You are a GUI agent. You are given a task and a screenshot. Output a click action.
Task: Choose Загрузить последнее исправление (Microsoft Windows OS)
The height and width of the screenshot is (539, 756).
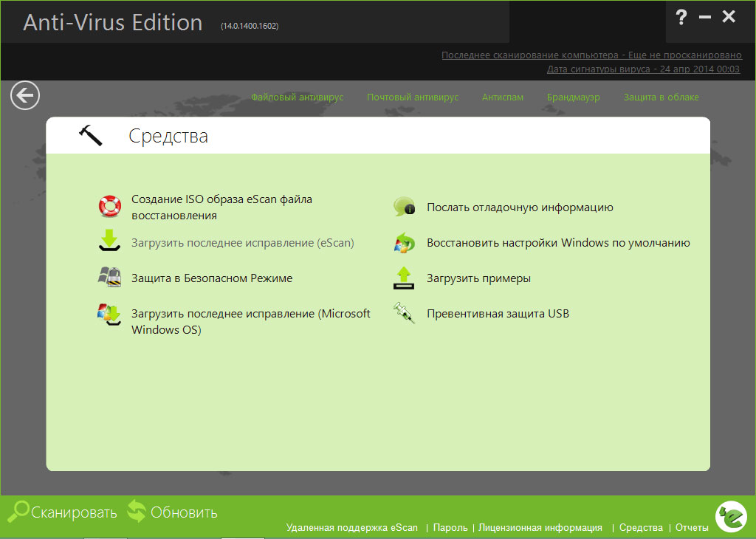[251, 322]
